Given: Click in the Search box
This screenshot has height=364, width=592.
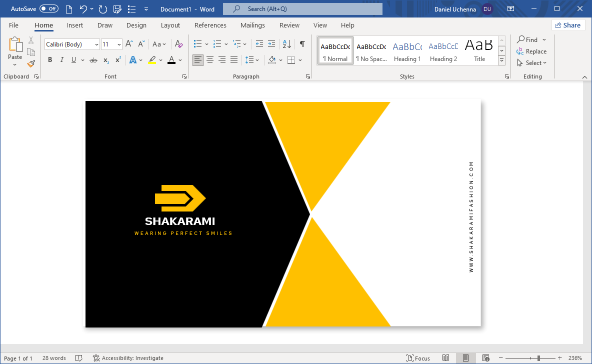Looking at the screenshot, I should coord(302,9).
